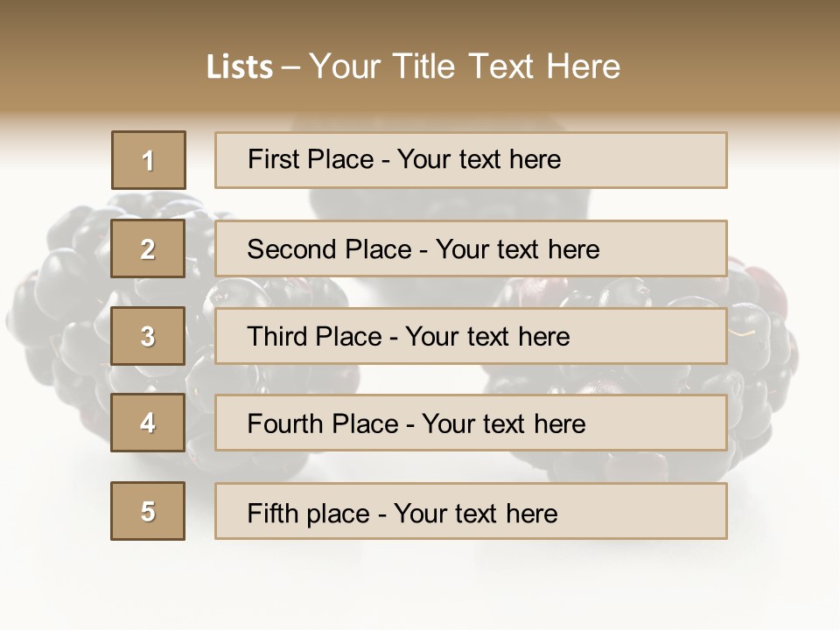Click the bold word Lists in title
This screenshot has height=630, width=840.
[240, 67]
